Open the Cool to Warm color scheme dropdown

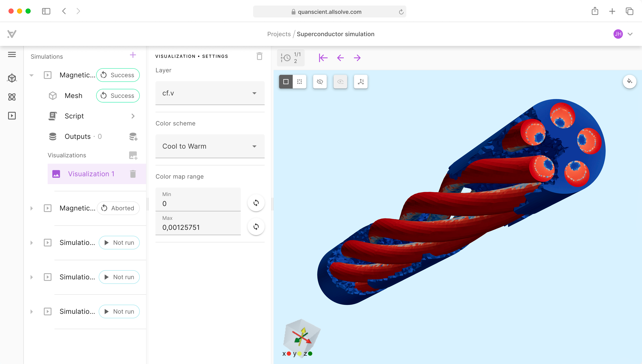(210, 146)
